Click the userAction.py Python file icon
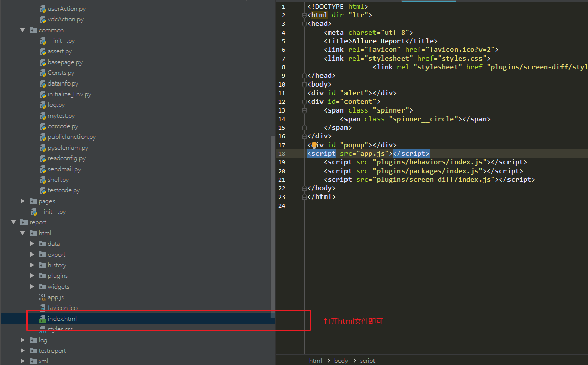 click(x=43, y=9)
